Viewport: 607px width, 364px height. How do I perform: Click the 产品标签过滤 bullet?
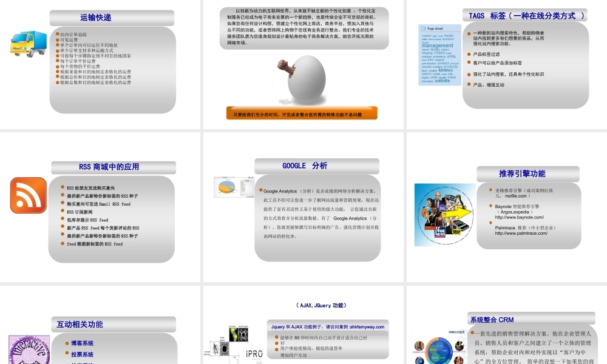486,54
